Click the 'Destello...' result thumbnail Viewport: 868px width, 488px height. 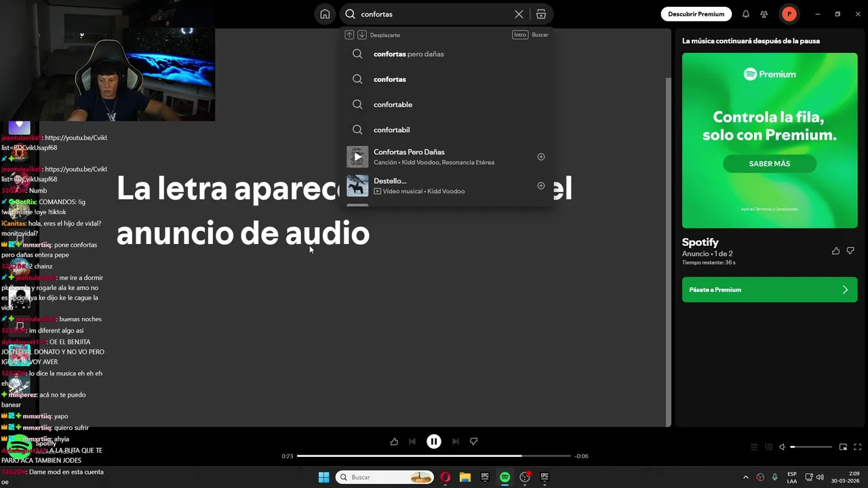coord(357,186)
